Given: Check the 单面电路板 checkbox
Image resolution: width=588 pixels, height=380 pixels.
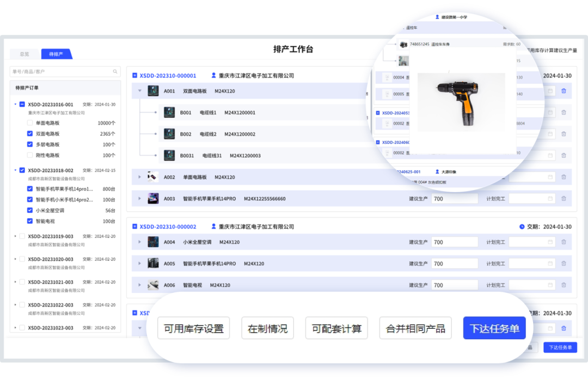Looking at the screenshot, I should click(31, 122).
